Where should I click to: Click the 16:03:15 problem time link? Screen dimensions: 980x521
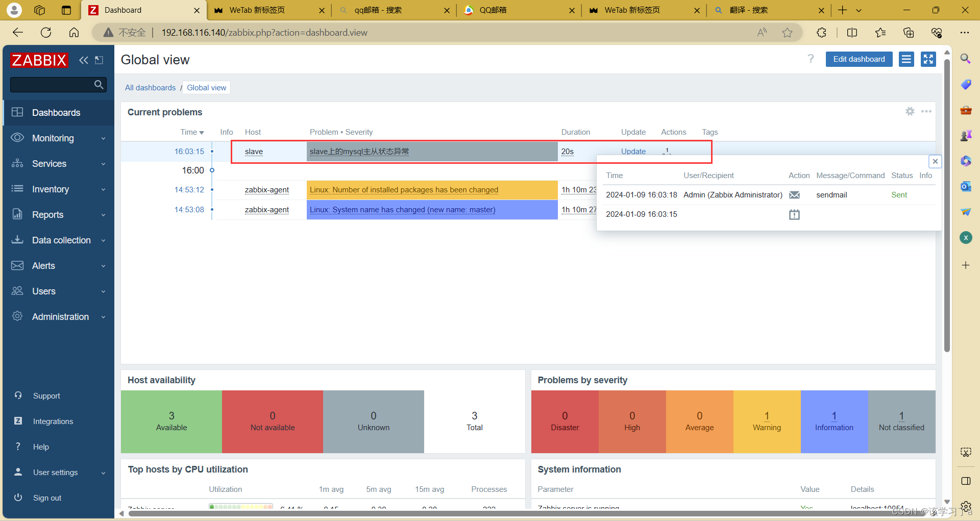tap(189, 152)
